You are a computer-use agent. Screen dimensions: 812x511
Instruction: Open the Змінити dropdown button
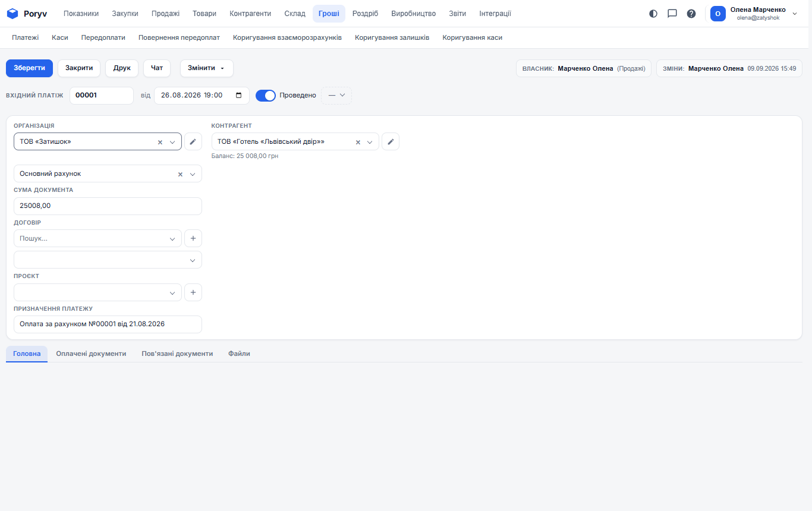pyautogui.click(x=207, y=68)
